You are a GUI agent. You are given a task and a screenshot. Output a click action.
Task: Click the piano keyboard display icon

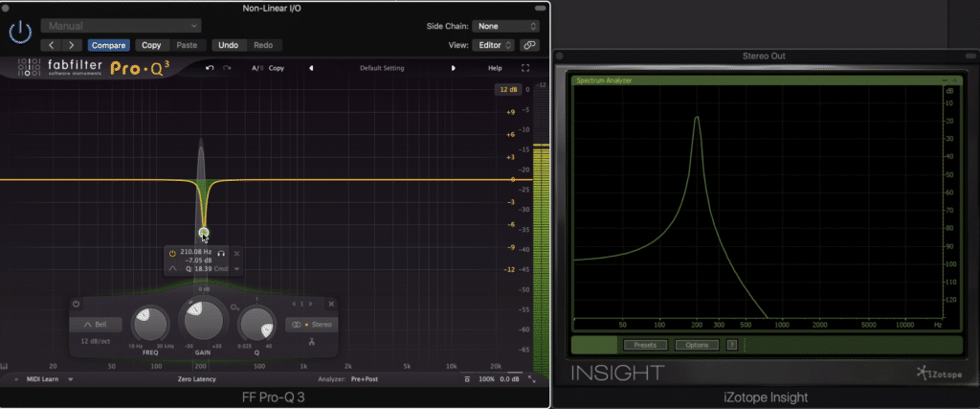4,367
